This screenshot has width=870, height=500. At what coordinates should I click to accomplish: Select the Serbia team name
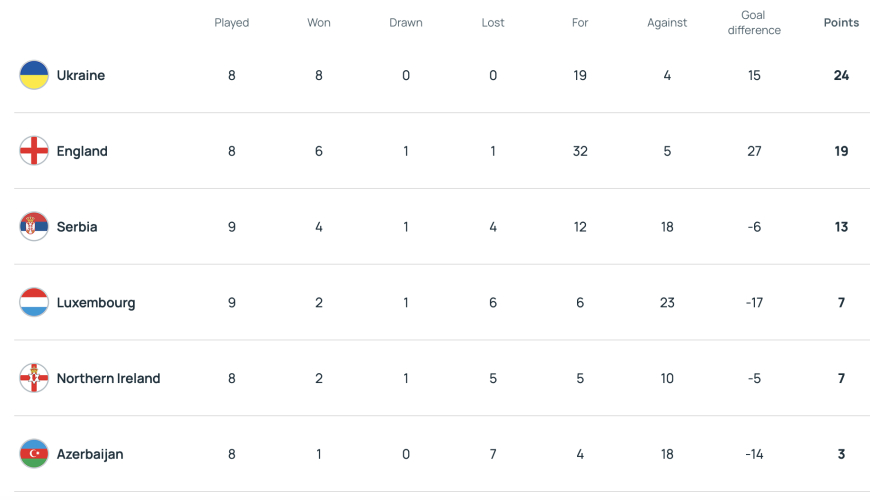[x=77, y=227]
